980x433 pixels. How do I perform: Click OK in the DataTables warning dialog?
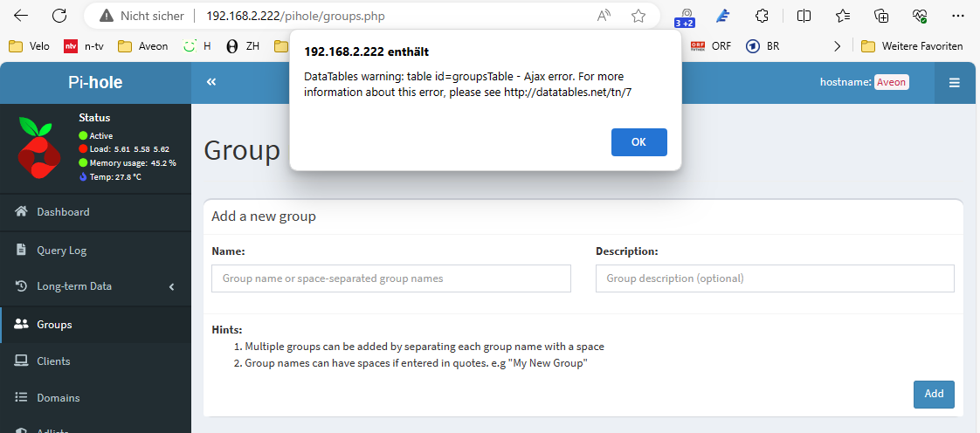coord(638,141)
